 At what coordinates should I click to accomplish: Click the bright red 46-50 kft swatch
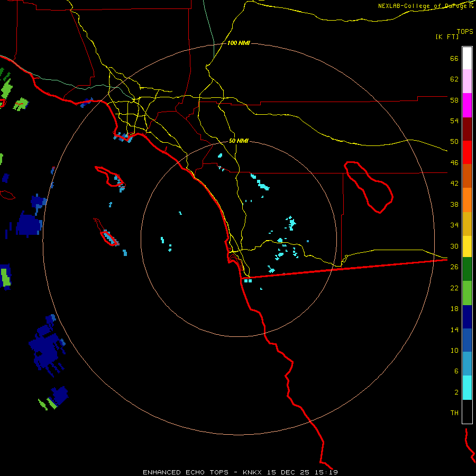[467, 152]
